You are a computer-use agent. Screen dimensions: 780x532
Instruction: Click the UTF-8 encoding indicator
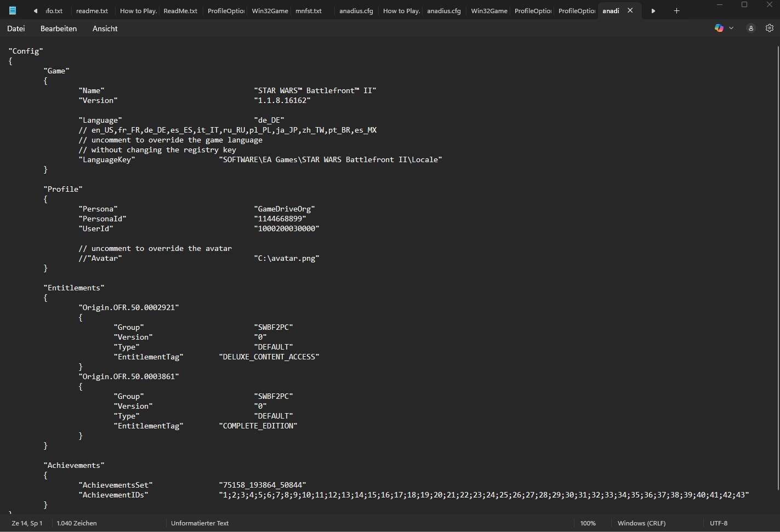718,523
